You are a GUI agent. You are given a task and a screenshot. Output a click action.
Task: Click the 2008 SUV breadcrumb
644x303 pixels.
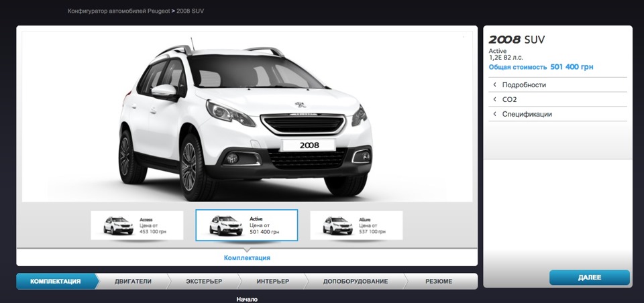pyautogui.click(x=190, y=11)
